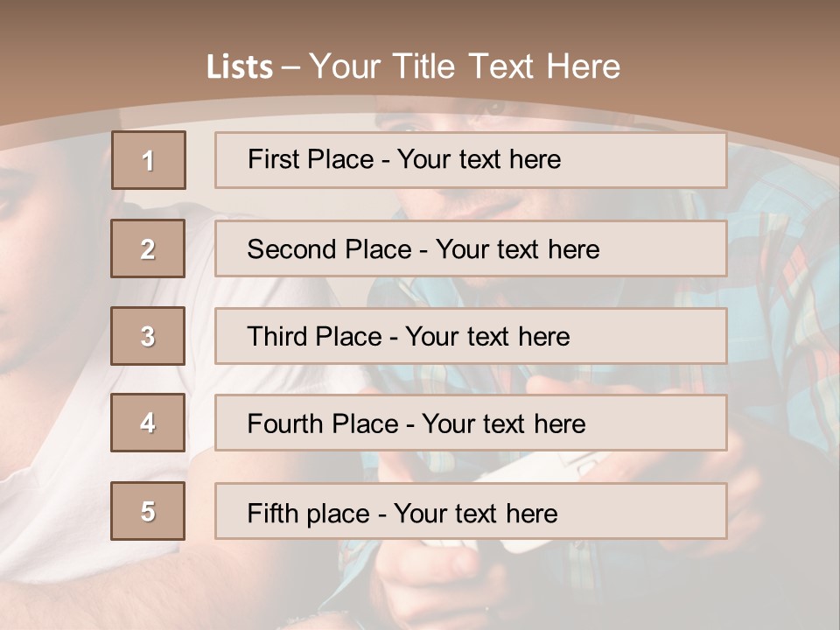Click the bold word 'Lists' in title

[x=239, y=66]
